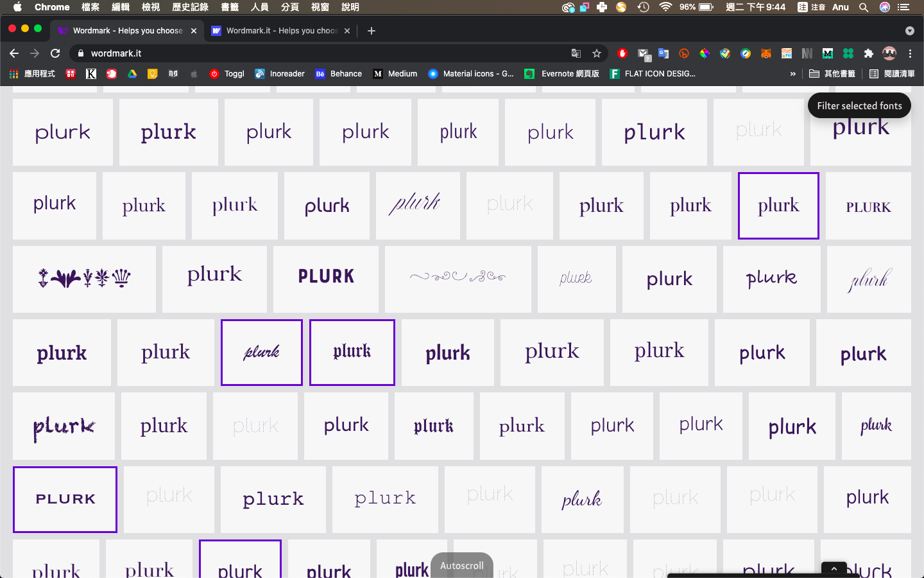
Task: Open the Material icons bookmark
Action: pos(471,74)
